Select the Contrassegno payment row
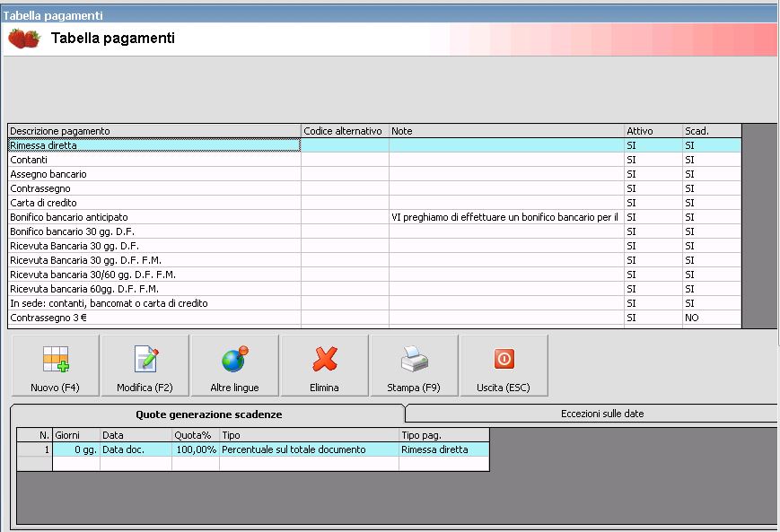The height and width of the screenshot is (532, 780). coord(374,188)
